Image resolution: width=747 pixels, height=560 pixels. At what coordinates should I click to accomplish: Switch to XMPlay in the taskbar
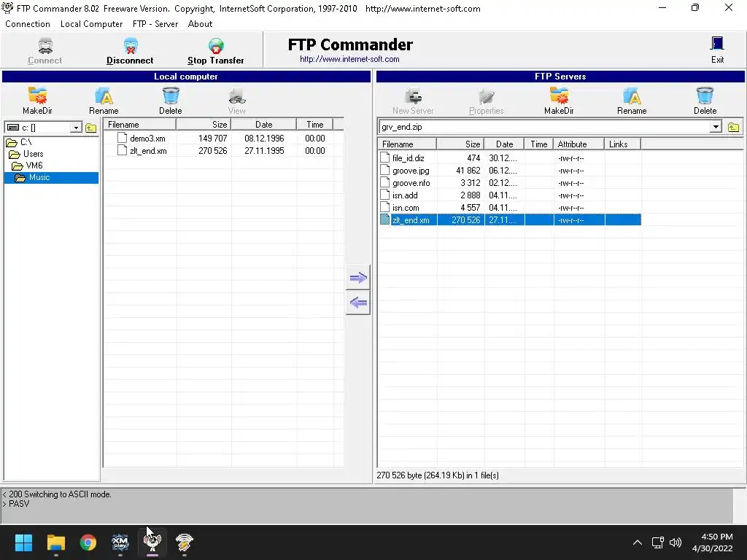coord(120,542)
